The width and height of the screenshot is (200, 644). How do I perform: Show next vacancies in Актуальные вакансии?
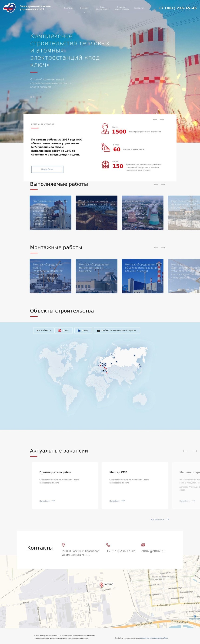click(195, 451)
